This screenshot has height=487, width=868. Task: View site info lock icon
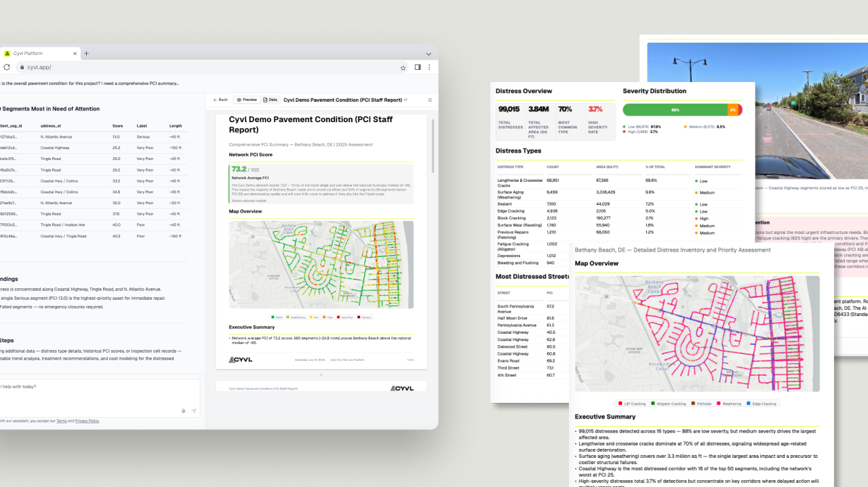(x=22, y=67)
